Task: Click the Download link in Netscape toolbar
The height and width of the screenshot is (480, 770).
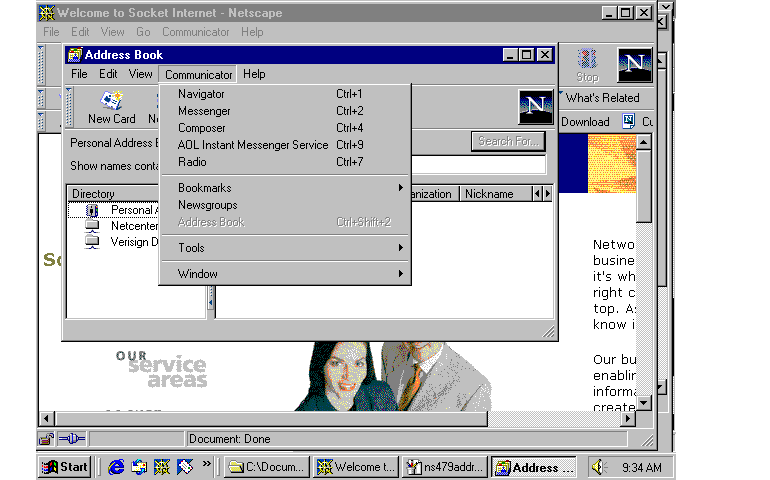Action: click(x=585, y=121)
